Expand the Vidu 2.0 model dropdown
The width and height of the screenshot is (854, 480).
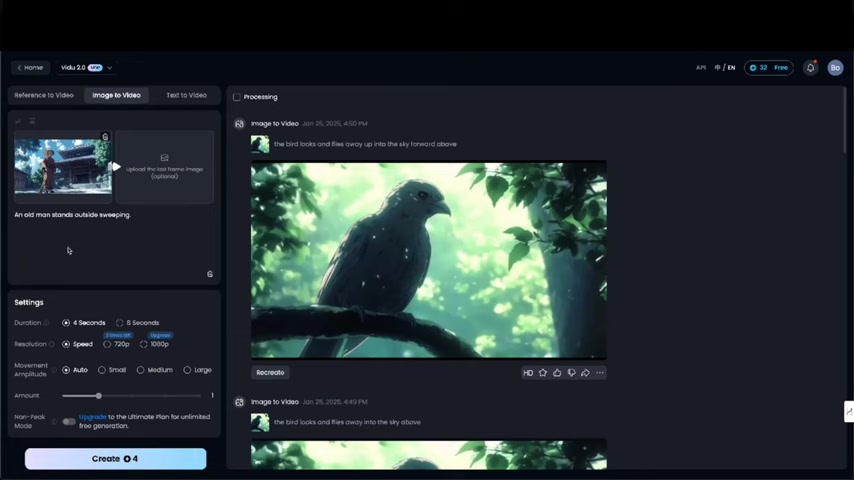[87, 68]
